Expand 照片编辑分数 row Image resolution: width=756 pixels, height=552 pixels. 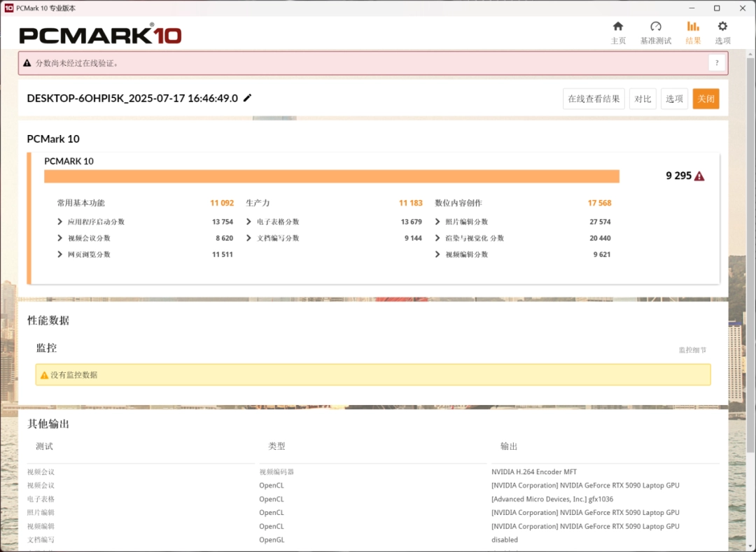(437, 222)
